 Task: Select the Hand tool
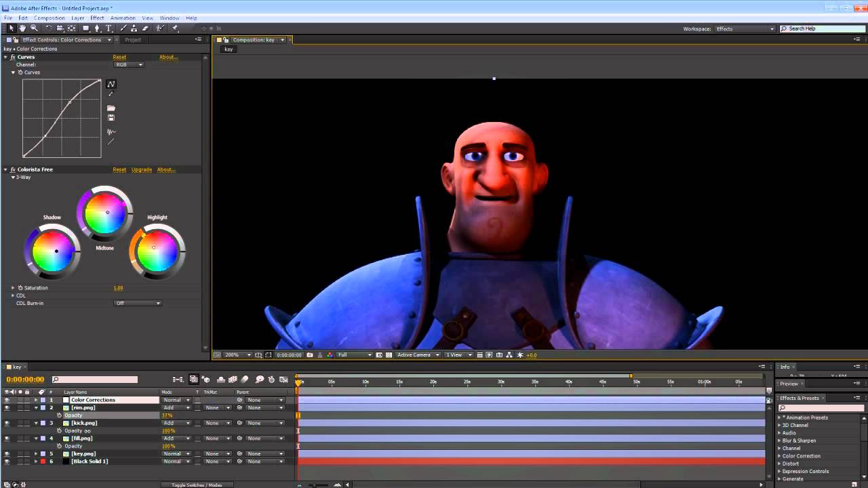click(x=22, y=28)
